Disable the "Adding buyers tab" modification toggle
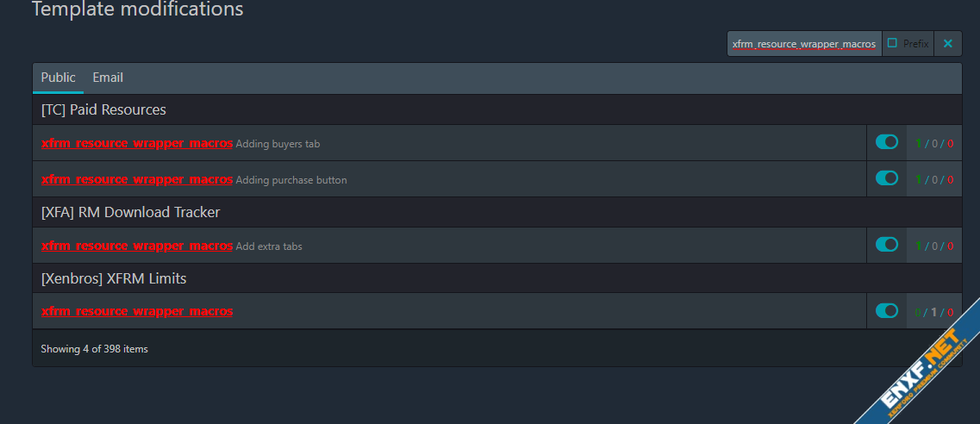Screen dimensions: 980x424 pyautogui.click(x=887, y=142)
